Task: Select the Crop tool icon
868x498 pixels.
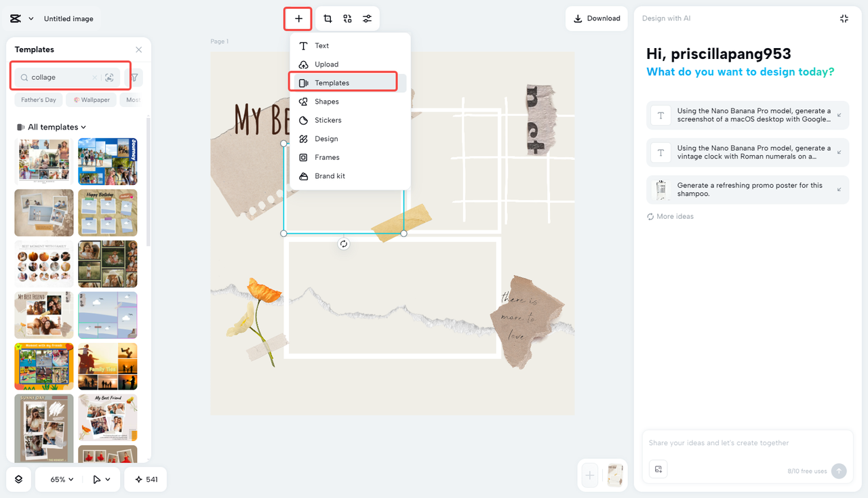Action: [x=328, y=19]
